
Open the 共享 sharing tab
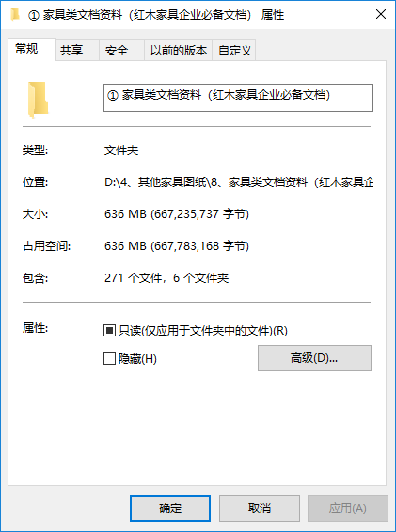(x=77, y=51)
